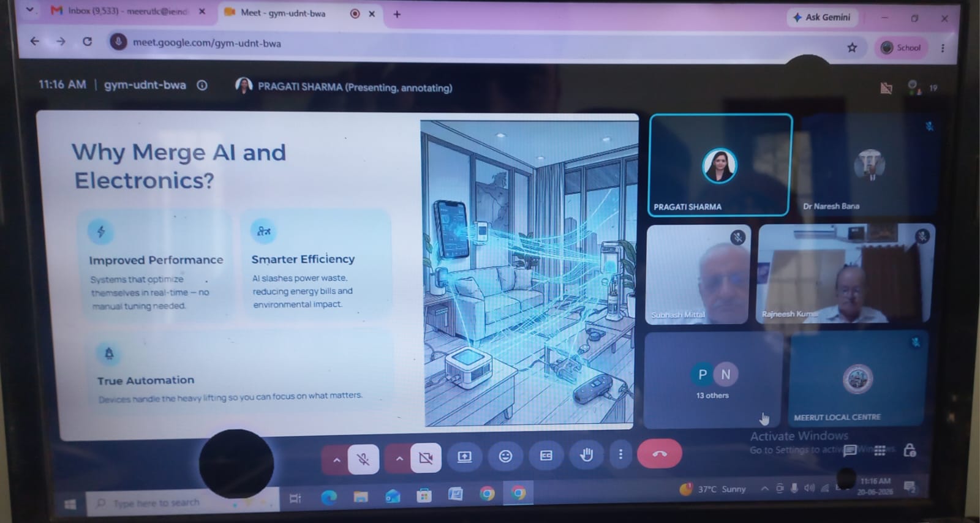This screenshot has height=523, width=980.
Task: Expand Chrome's tab search dropdown arrow
Action: pos(29,10)
